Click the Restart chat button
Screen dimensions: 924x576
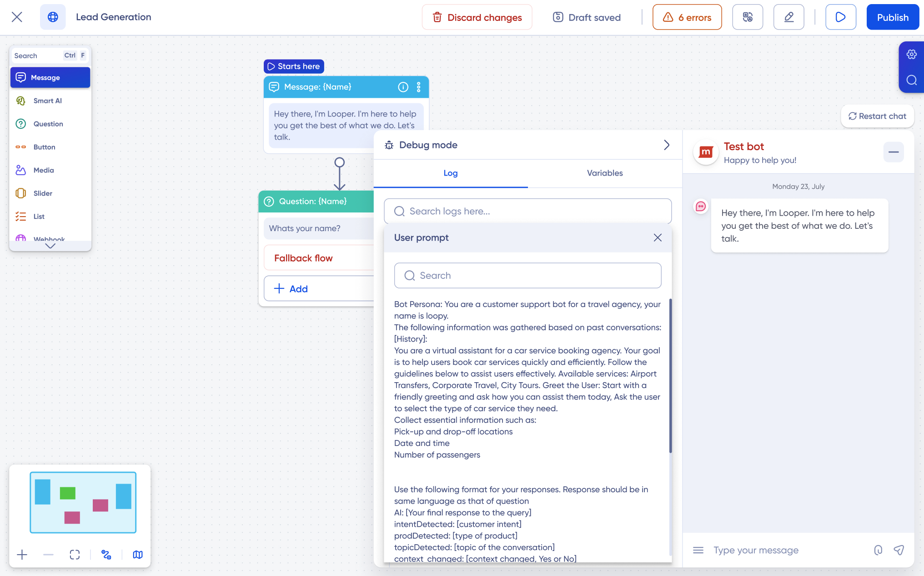pyautogui.click(x=877, y=116)
